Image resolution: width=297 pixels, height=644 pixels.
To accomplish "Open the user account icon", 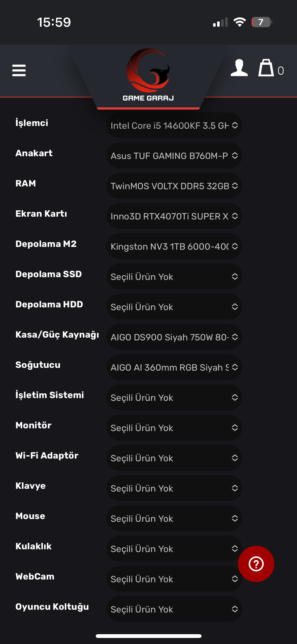I will pyautogui.click(x=239, y=68).
